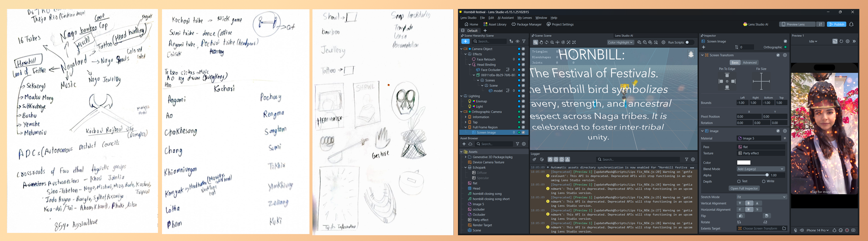868x241 pixels.
Task: Open Project Settings
Action: pos(560,24)
